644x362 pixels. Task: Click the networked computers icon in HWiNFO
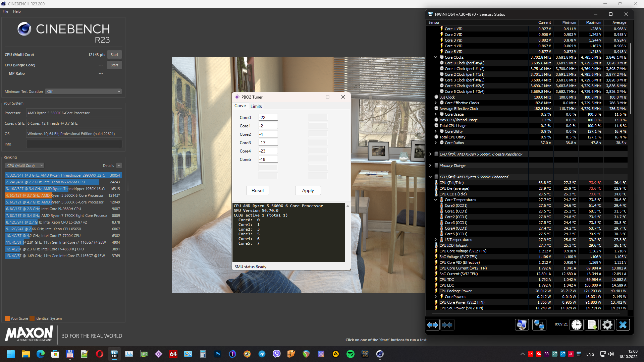click(539, 325)
